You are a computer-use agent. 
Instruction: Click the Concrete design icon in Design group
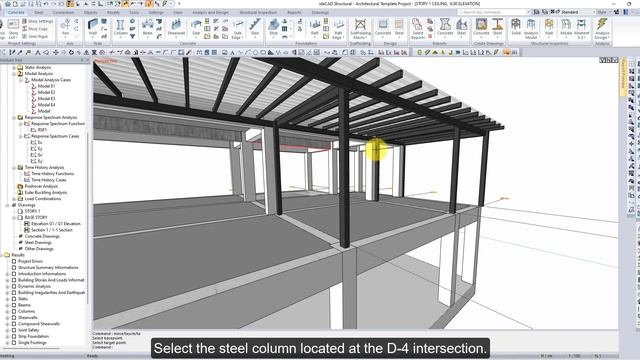[383, 27]
